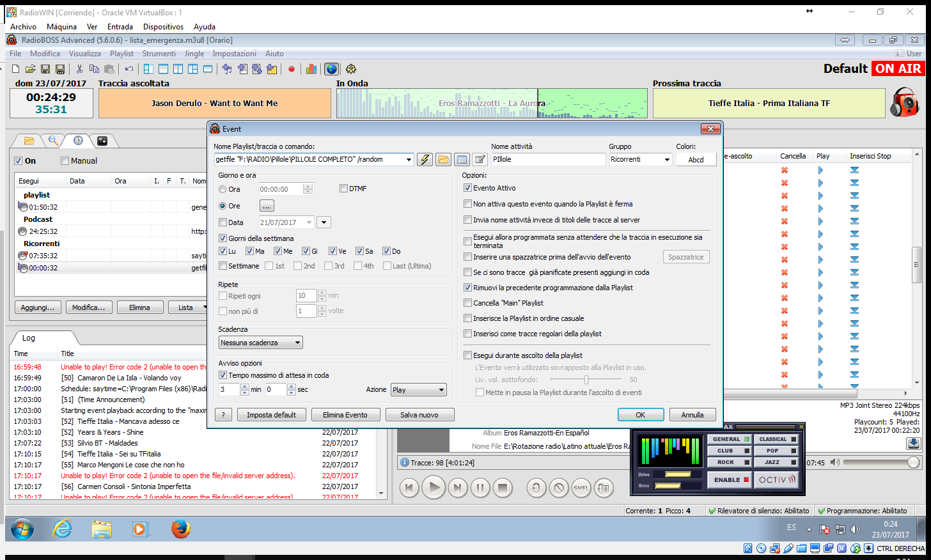Viewport: 931px width, 560px height.
Task: Switch to the clock scheduler tab
Action: click(78, 141)
